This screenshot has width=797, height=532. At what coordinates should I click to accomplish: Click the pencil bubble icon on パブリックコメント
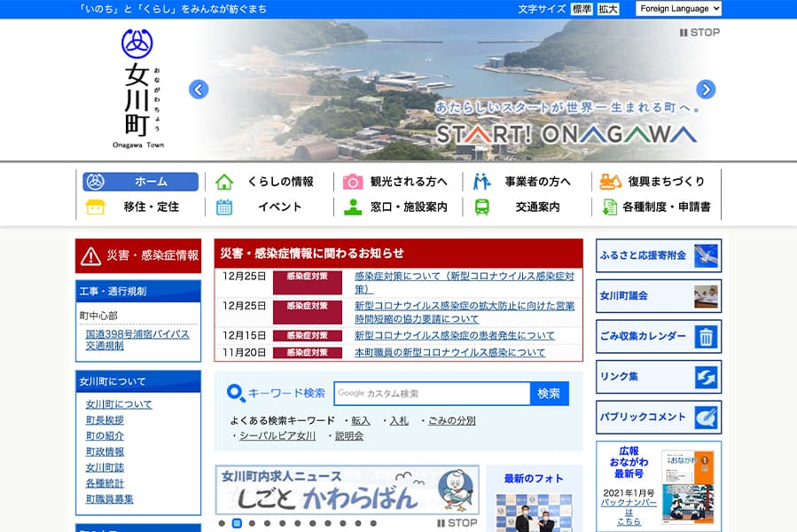point(706,418)
